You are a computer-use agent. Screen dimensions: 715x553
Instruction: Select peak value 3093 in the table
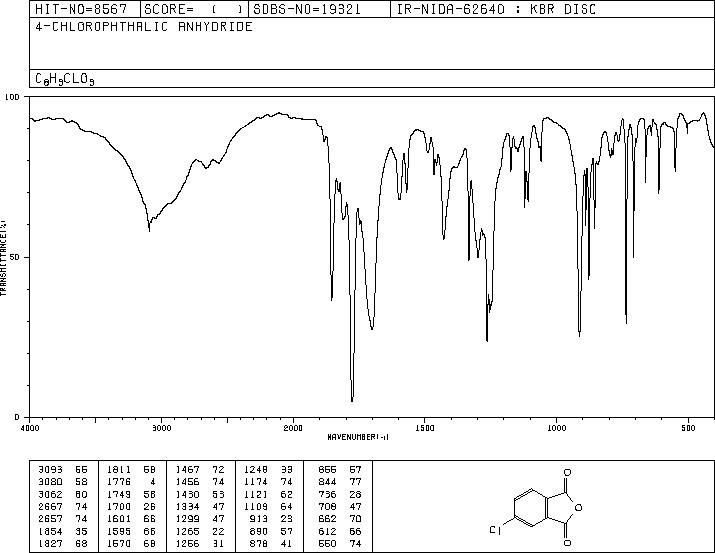(x=50, y=470)
